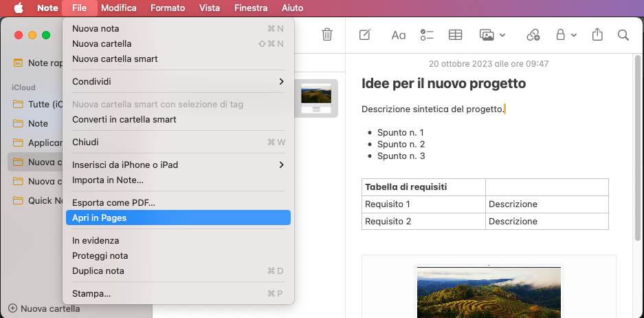
Task: Open search with the magnifying glass icon
Action: point(623,34)
